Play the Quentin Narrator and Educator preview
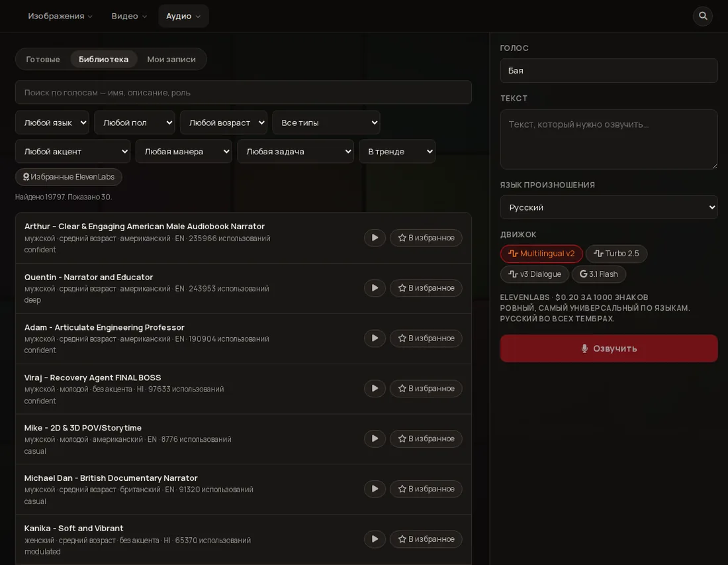Viewport: 728px width, 565px height. pos(375,288)
